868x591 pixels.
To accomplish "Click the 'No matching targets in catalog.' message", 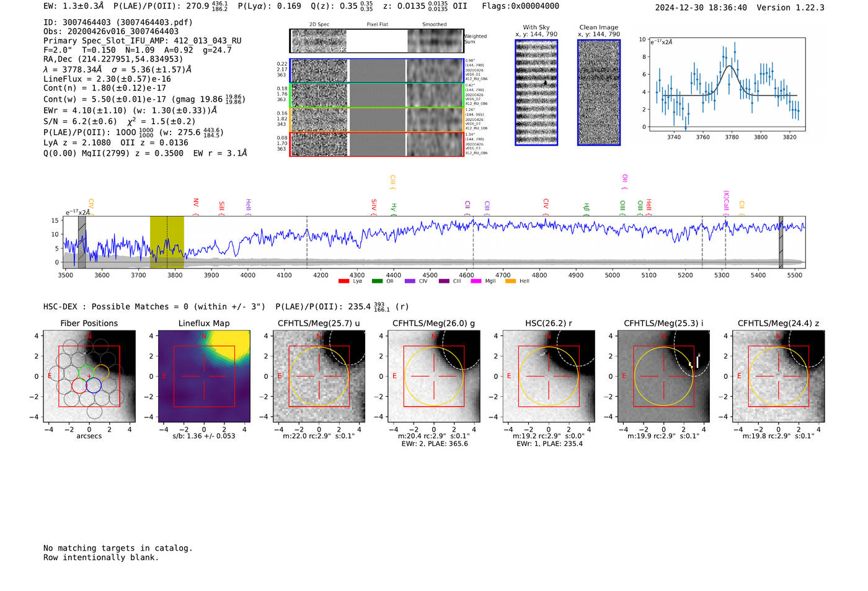I will tap(118, 548).
